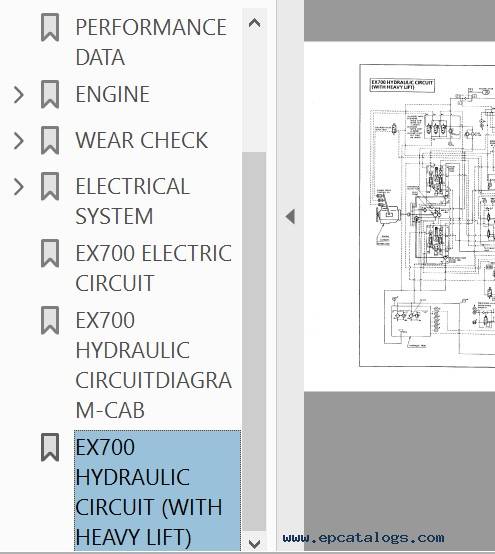Image resolution: width=495 pixels, height=554 pixels.
Task: Expand the ELECTRICAL SYSTEM bookmark
Action: [18, 187]
